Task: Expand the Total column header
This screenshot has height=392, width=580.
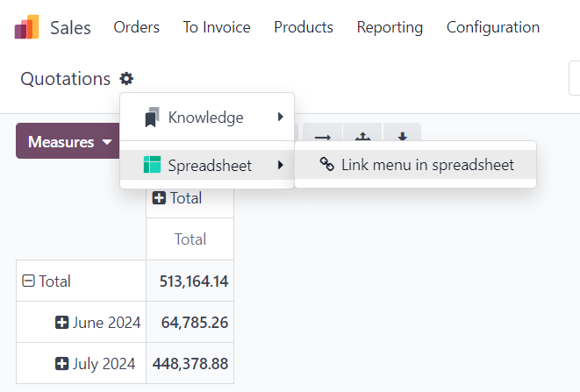Action: (x=160, y=198)
